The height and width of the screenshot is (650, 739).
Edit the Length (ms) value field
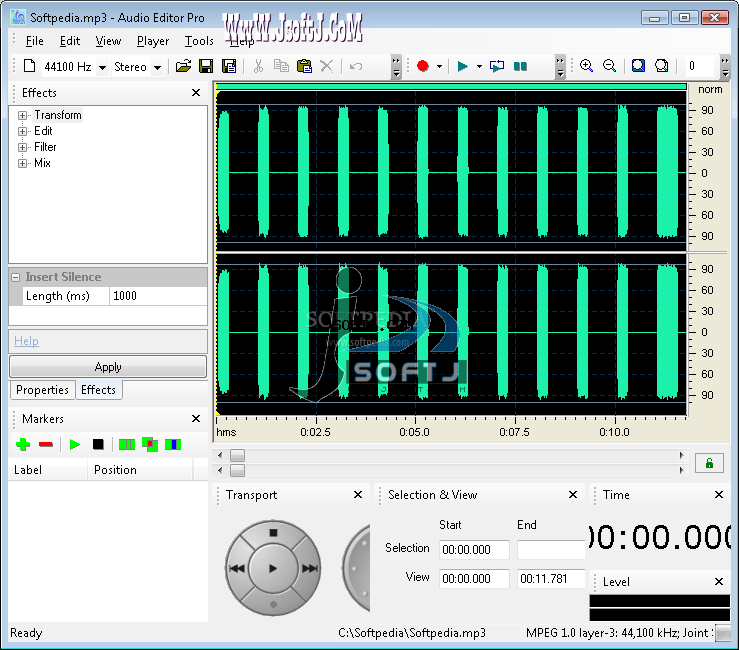(x=158, y=296)
